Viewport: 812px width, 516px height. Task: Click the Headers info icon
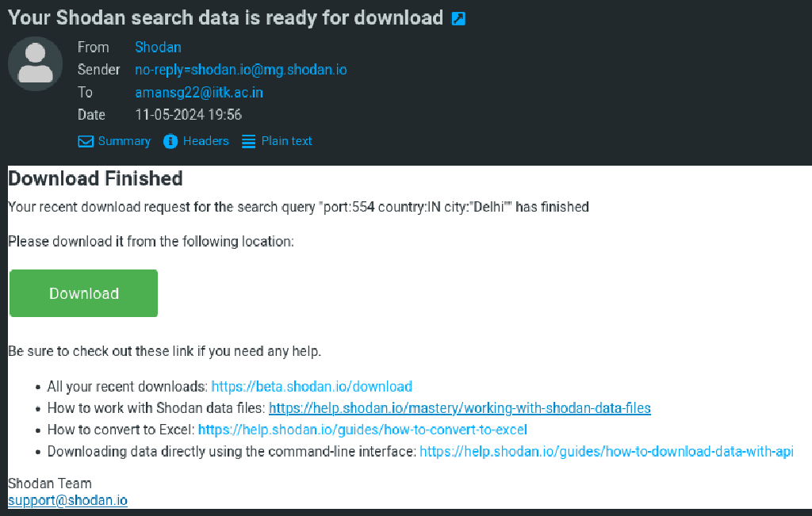click(170, 142)
